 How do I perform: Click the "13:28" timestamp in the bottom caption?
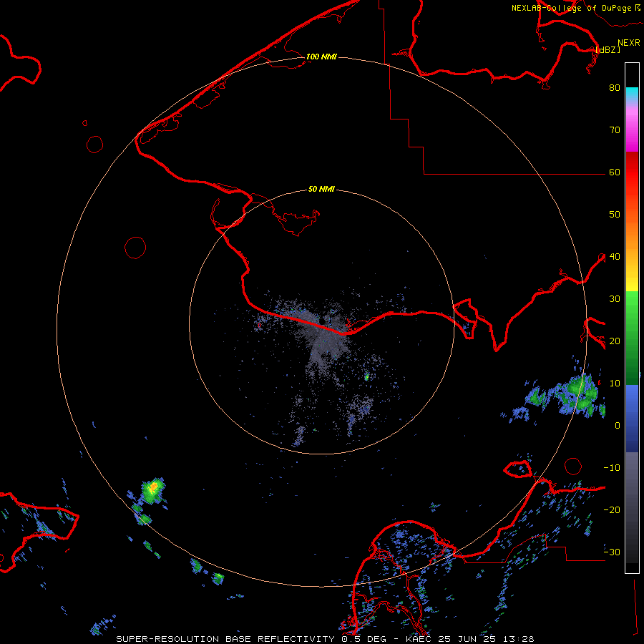pos(518,639)
